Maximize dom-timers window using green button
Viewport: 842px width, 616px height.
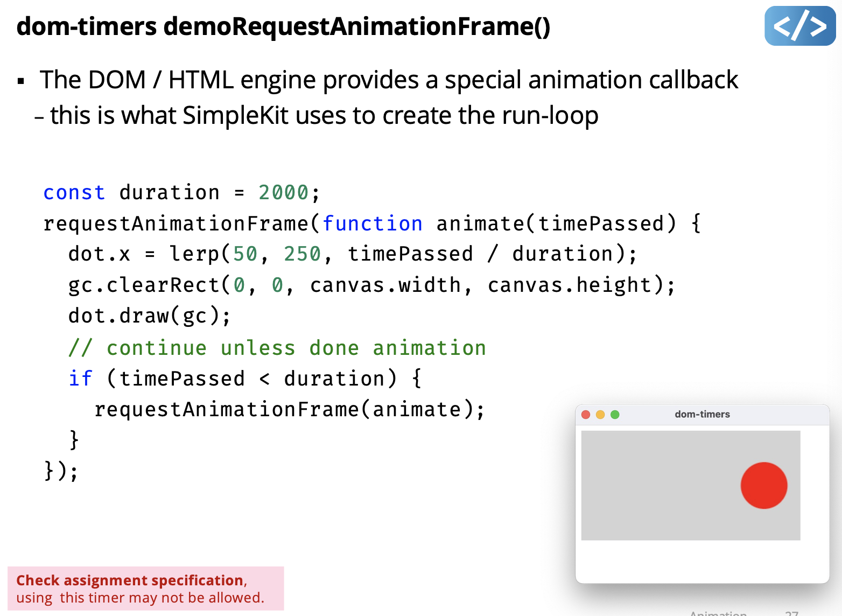click(x=615, y=415)
